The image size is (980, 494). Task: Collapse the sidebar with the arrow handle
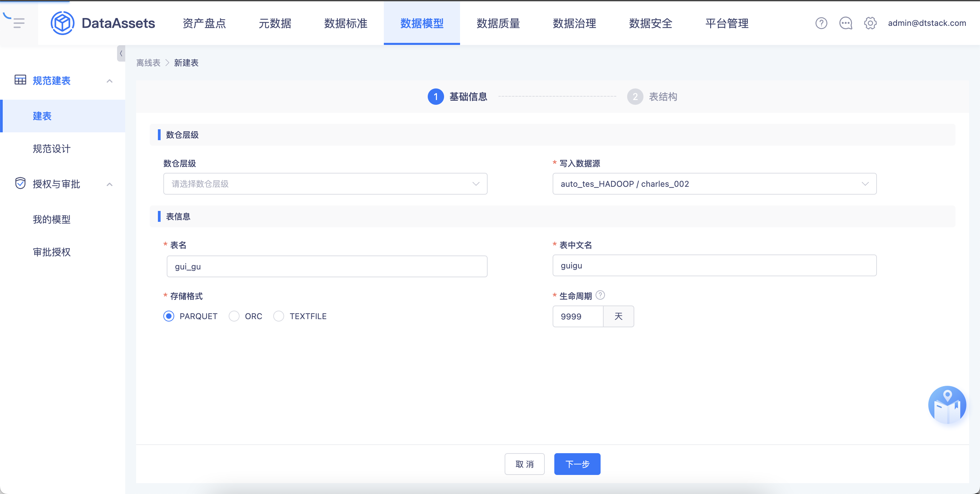pos(121,54)
